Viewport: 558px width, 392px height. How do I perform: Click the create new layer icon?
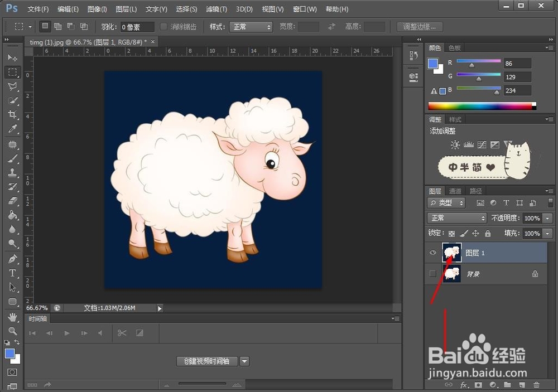click(522, 385)
